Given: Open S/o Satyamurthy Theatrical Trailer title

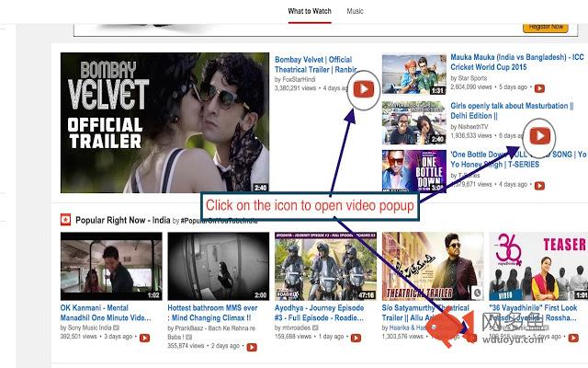Looking at the screenshot, I should tap(425, 313).
